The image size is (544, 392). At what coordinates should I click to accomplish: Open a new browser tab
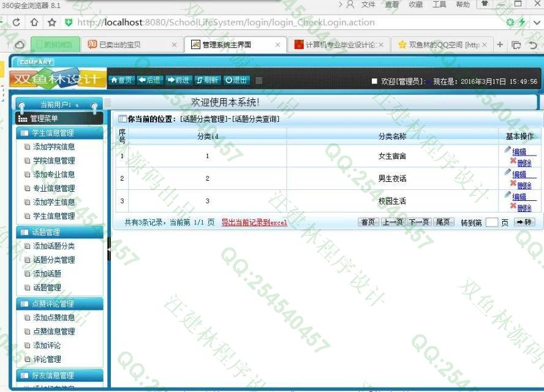click(x=500, y=44)
